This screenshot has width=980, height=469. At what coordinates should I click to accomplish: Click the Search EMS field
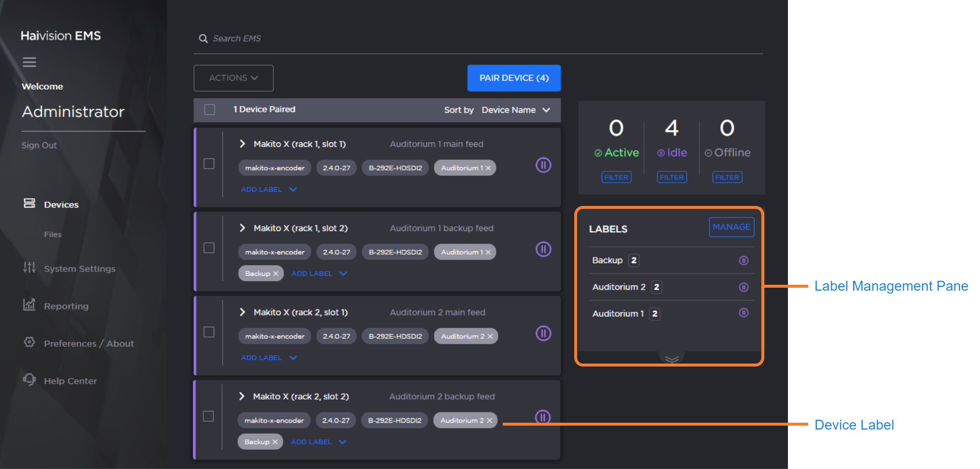click(x=443, y=38)
